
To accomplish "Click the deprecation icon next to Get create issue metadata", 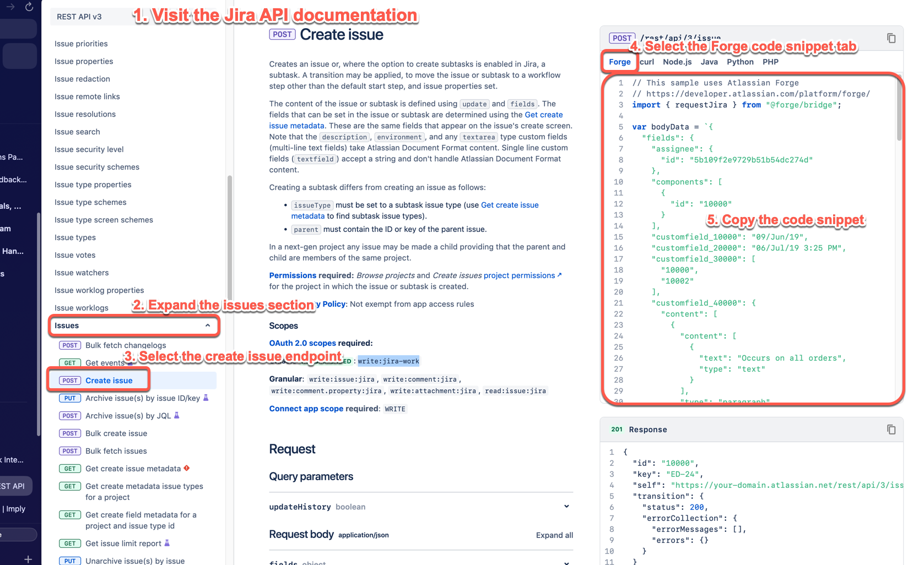I will pos(187,468).
